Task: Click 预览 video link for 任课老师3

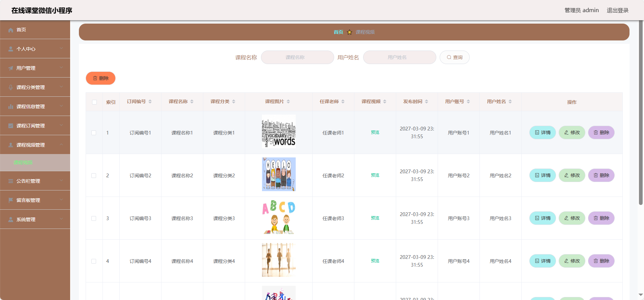Action: point(375,218)
